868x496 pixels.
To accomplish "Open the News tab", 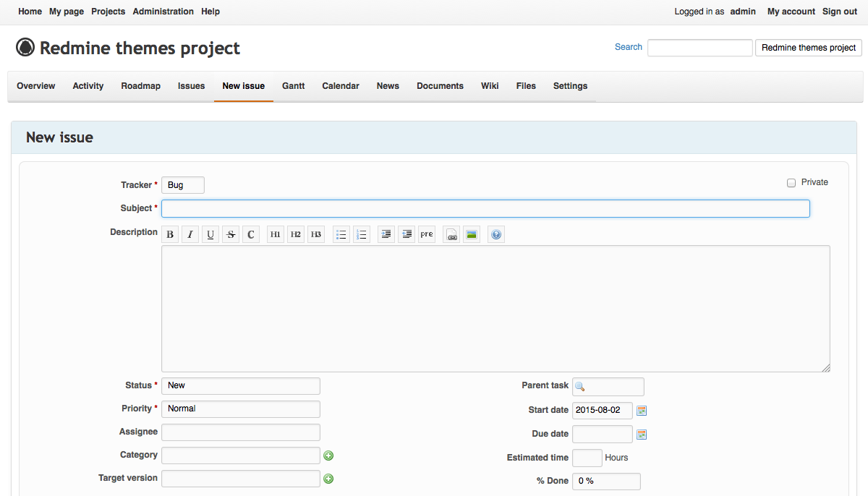I will (388, 86).
